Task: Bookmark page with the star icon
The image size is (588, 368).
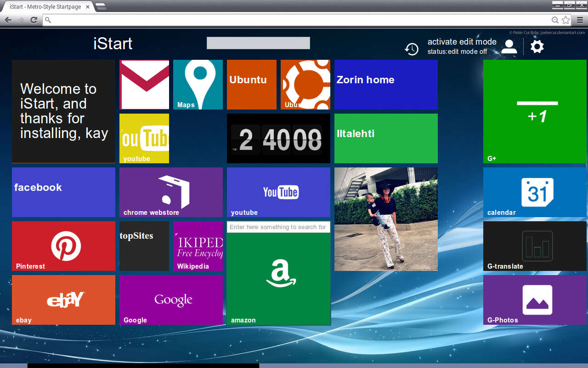Action: click(x=566, y=20)
